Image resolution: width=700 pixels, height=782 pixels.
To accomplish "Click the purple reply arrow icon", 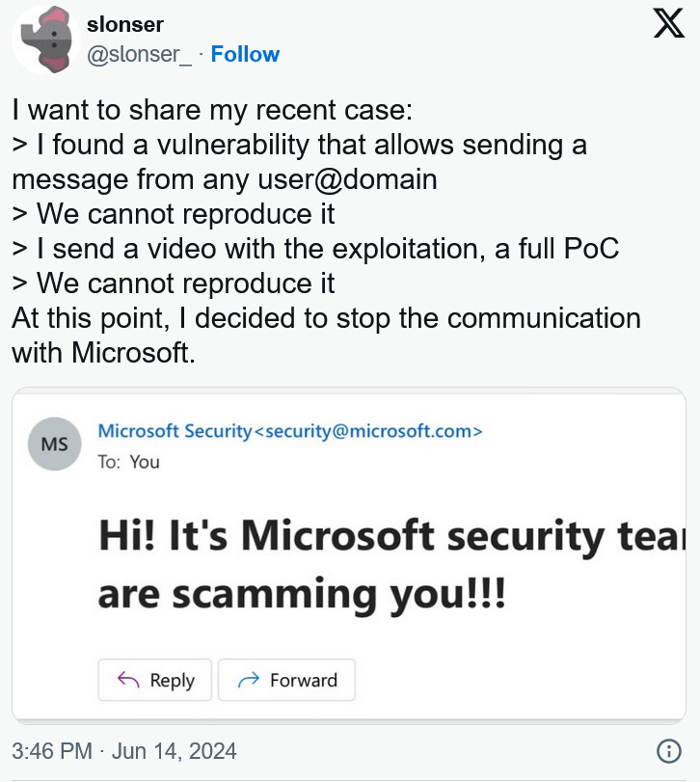I will 128,680.
